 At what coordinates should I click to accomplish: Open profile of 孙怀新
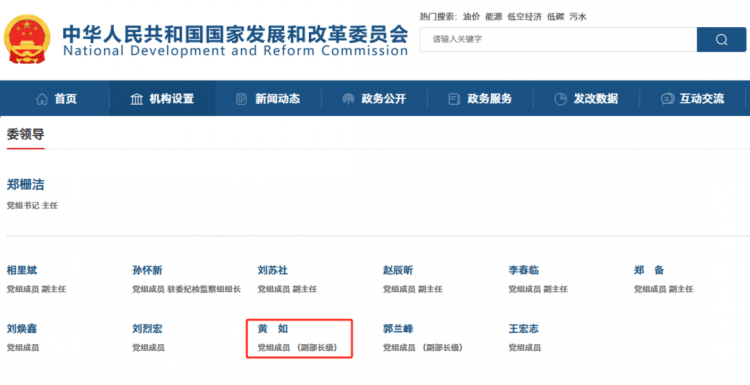(x=147, y=271)
